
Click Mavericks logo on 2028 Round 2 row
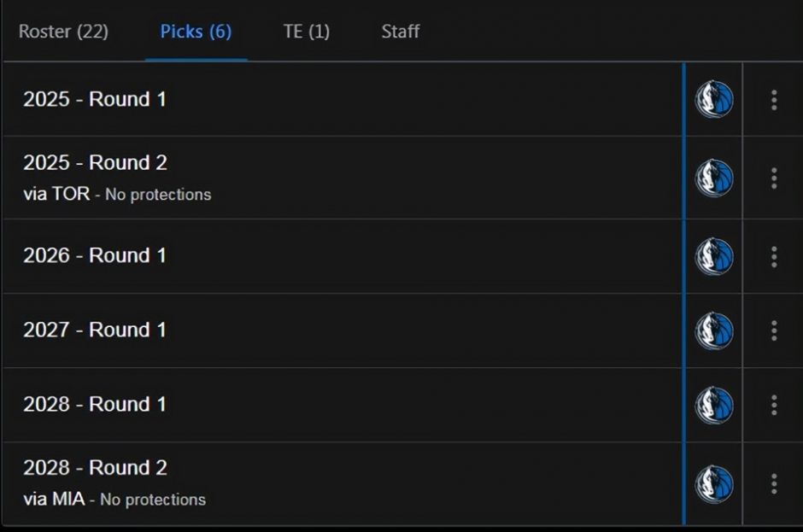click(x=714, y=484)
